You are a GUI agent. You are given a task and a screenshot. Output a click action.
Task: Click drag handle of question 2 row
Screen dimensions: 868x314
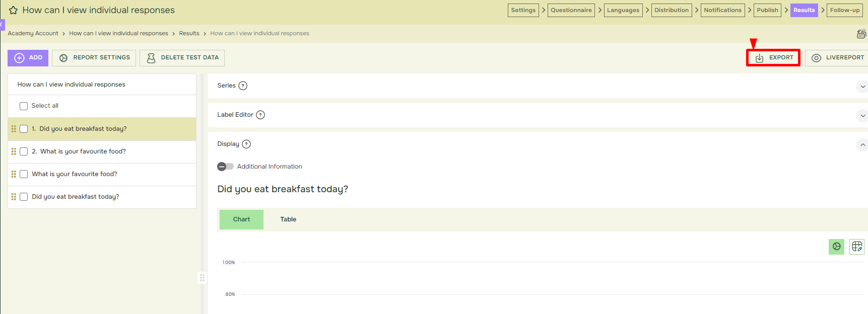pos(14,151)
